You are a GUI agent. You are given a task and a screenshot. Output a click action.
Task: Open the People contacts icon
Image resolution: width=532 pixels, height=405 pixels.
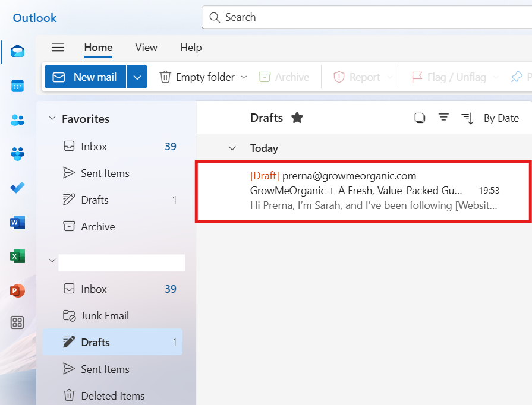[x=17, y=119]
